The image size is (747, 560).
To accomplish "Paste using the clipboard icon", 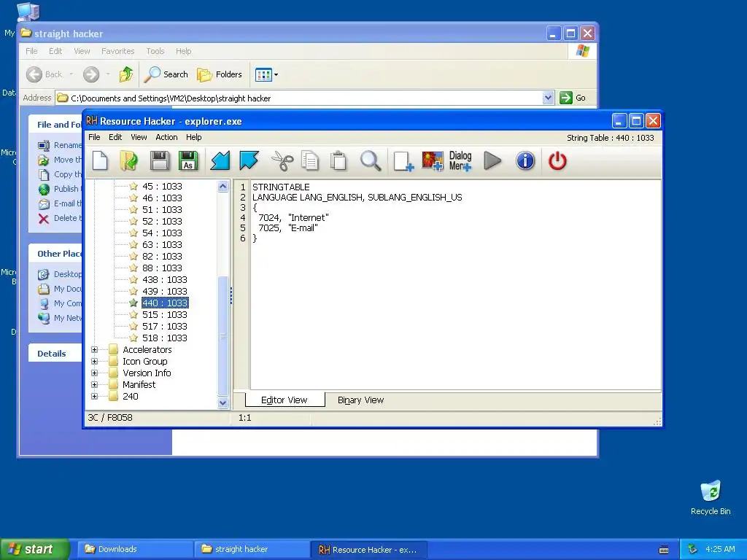I will [338, 161].
